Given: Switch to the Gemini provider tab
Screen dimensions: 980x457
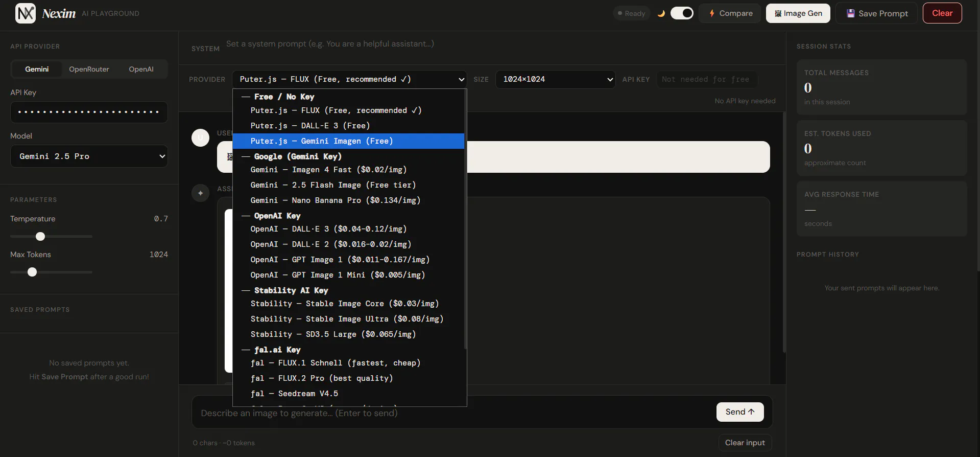Looking at the screenshot, I should point(37,69).
